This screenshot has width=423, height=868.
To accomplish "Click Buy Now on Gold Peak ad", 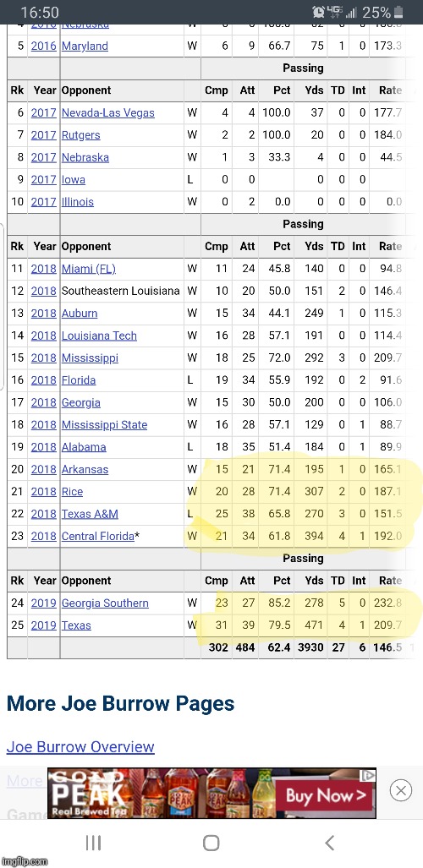I will coord(326,796).
